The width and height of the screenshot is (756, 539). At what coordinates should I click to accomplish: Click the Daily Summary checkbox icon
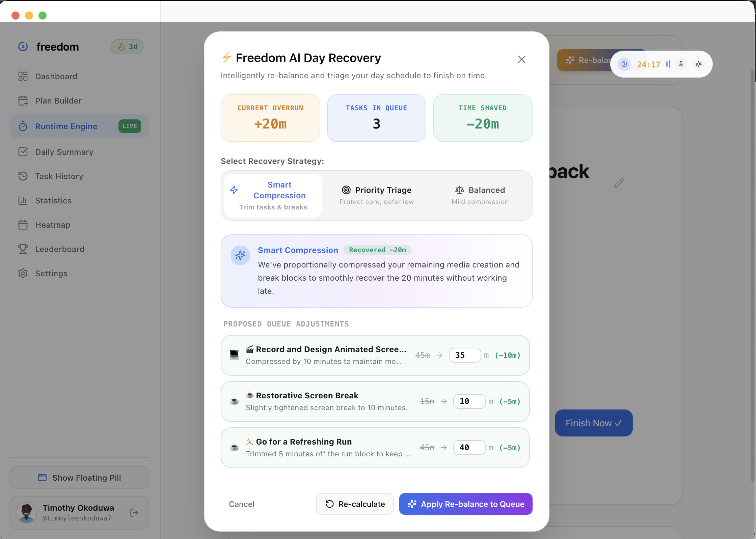pos(23,152)
